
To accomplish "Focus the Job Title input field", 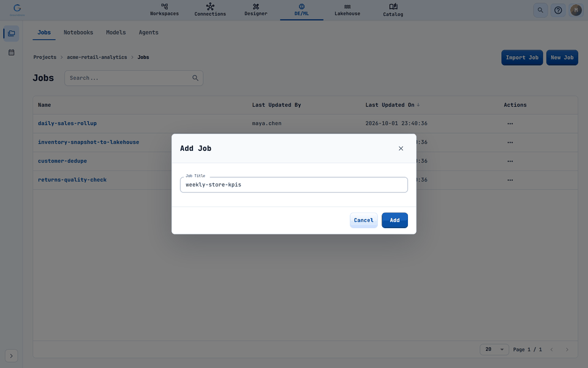I will coord(293,185).
